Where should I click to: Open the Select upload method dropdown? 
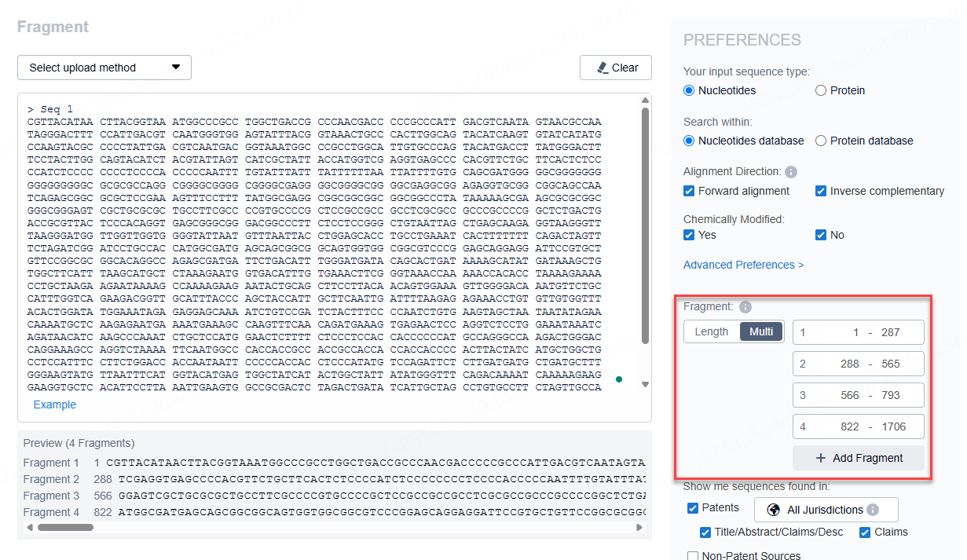(x=104, y=68)
